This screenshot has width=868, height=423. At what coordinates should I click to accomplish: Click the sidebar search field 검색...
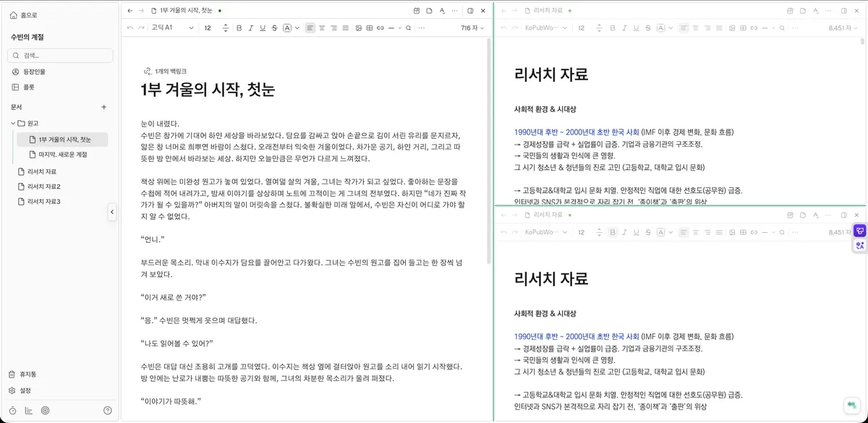point(60,56)
